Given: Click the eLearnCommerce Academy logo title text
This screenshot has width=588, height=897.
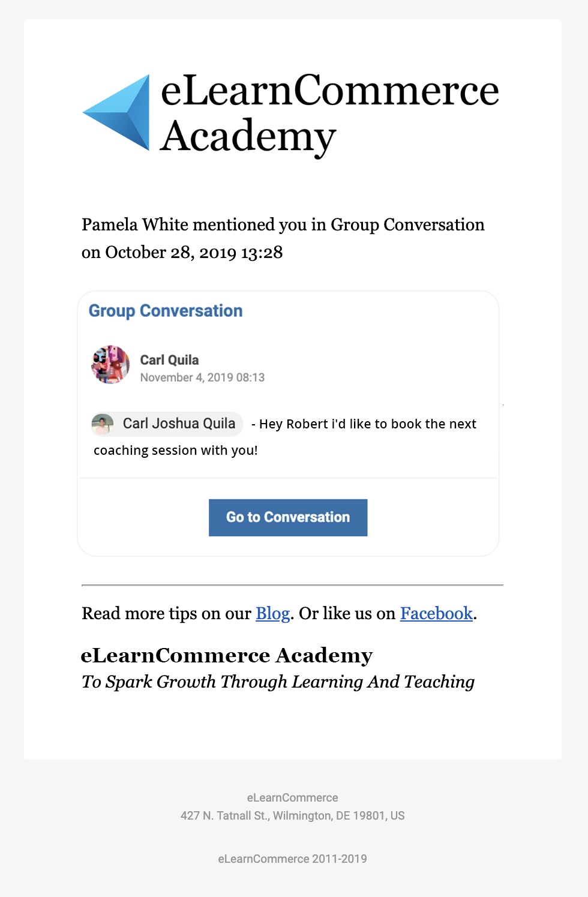Looking at the screenshot, I should [329, 113].
